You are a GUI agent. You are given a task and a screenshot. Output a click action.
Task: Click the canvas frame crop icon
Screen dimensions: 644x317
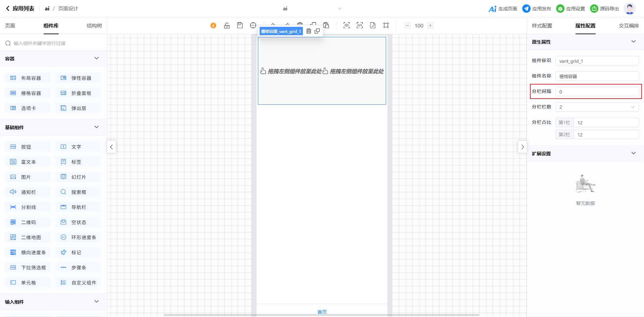[x=386, y=25]
